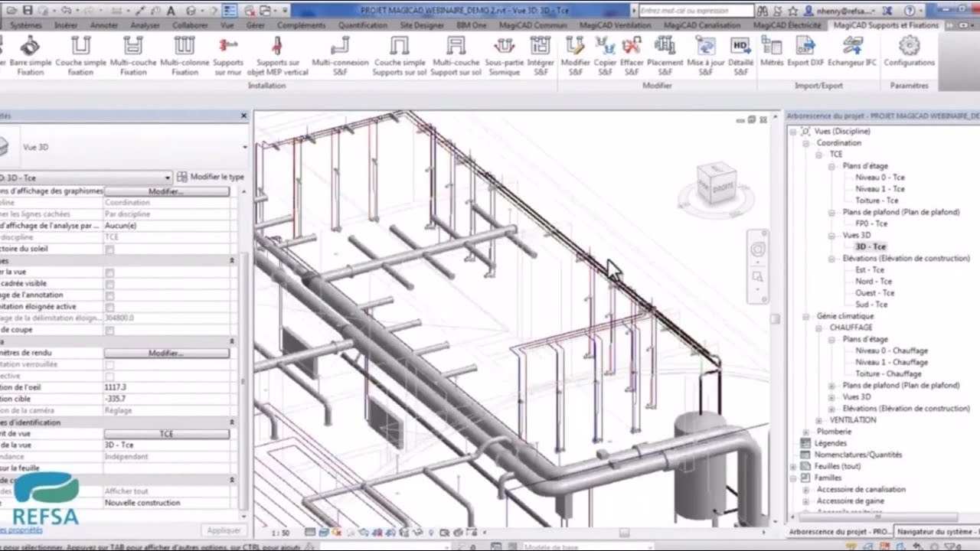Click the Modifier S&F tool
The image size is (980, 551).
[576, 55]
